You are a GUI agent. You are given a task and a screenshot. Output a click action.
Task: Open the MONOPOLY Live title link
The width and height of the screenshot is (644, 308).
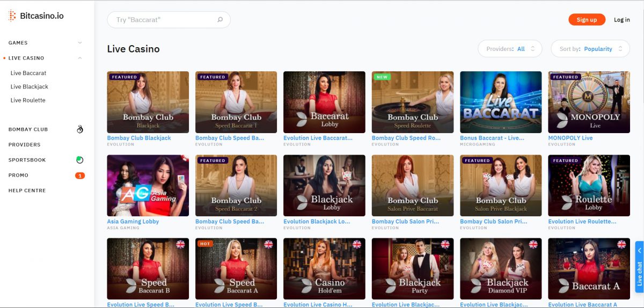[x=570, y=138]
